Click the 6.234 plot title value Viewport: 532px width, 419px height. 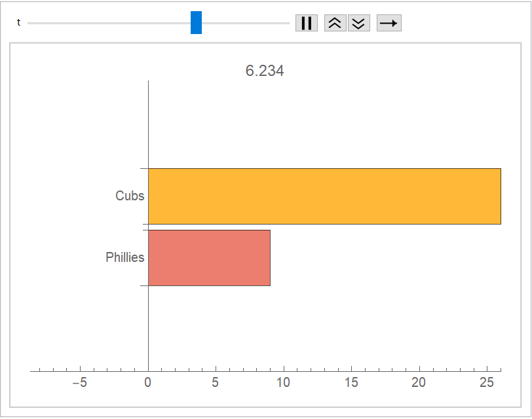tap(265, 71)
